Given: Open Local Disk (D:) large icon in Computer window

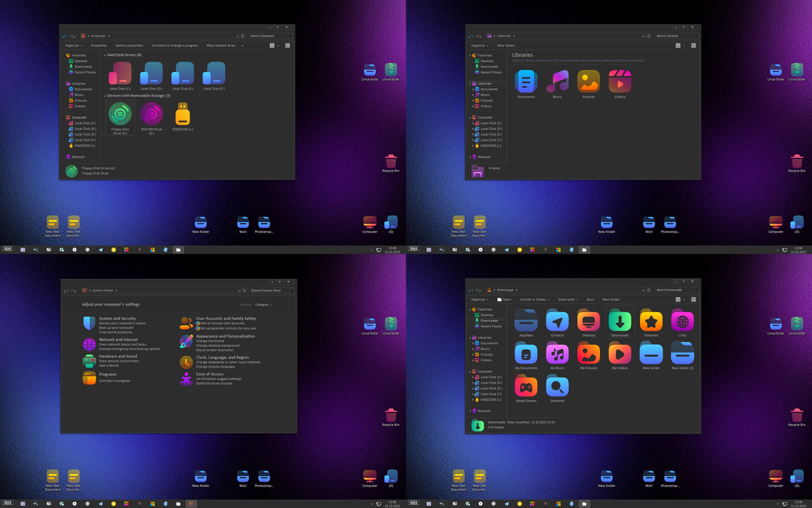Looking at the screenshot, I should 151,73.
